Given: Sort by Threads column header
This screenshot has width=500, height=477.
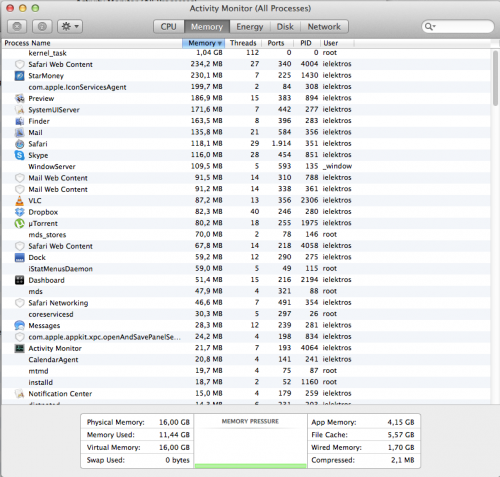Looking at the screenshot, I should tap(243, 43).
